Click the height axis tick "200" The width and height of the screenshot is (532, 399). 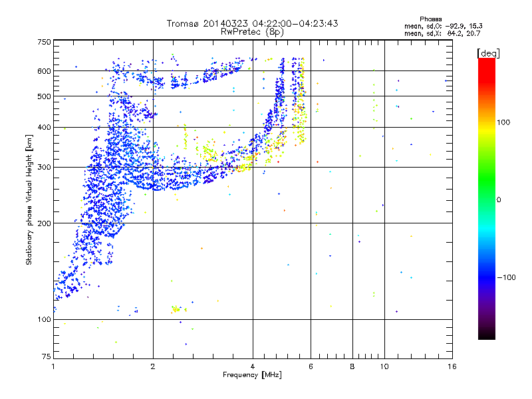click(44, 223)
